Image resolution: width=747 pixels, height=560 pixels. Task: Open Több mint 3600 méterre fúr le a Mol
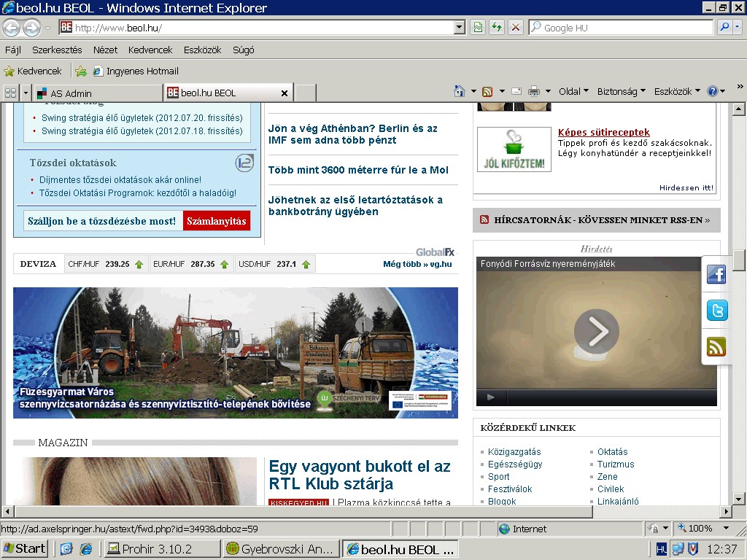click(358, 170)
